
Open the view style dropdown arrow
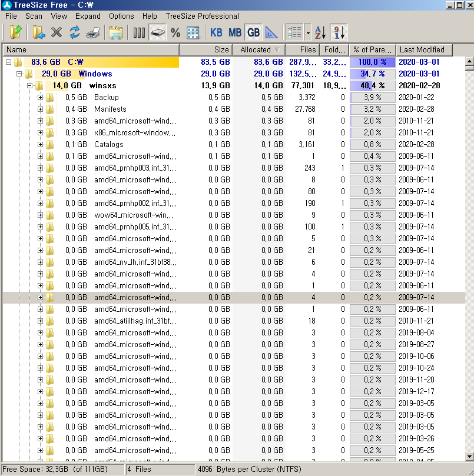308,32
